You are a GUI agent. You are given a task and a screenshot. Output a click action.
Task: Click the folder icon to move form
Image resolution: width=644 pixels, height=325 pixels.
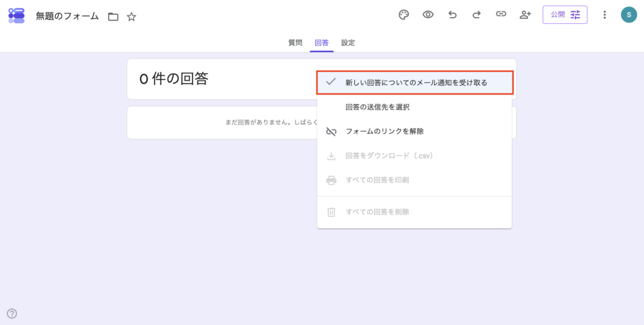(x=113, y=17)
